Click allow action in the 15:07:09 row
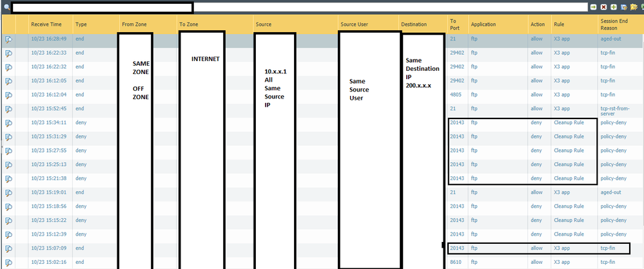This screenshot has width=644, height=269. coord(536,248)
